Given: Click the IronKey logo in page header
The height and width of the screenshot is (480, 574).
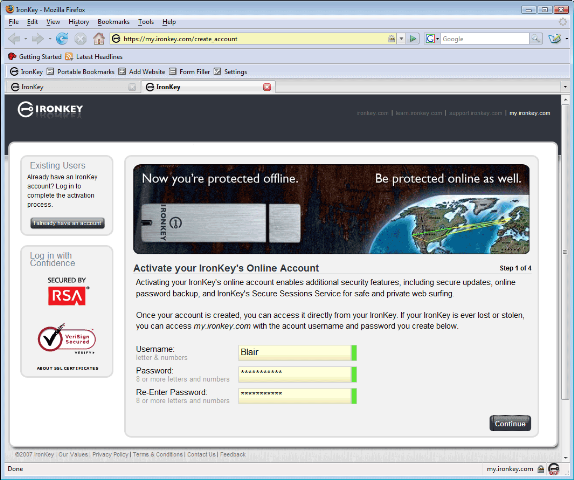Looking at the screenshot, I should point(50,109).
